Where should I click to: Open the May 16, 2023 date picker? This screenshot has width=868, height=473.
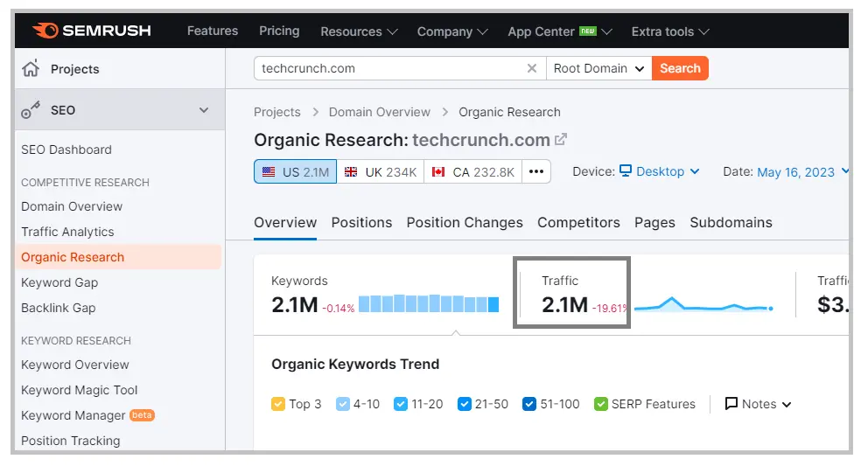[x=802, y=172]
